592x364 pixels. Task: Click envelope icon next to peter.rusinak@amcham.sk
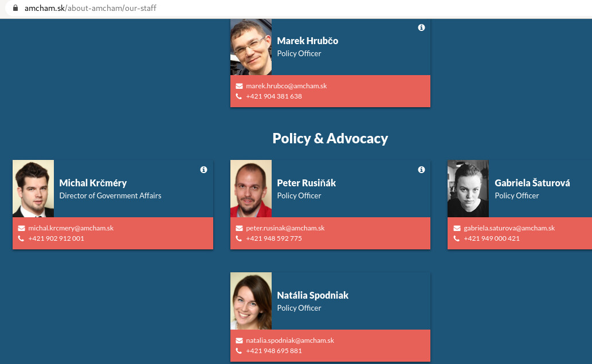pos(239,228)
